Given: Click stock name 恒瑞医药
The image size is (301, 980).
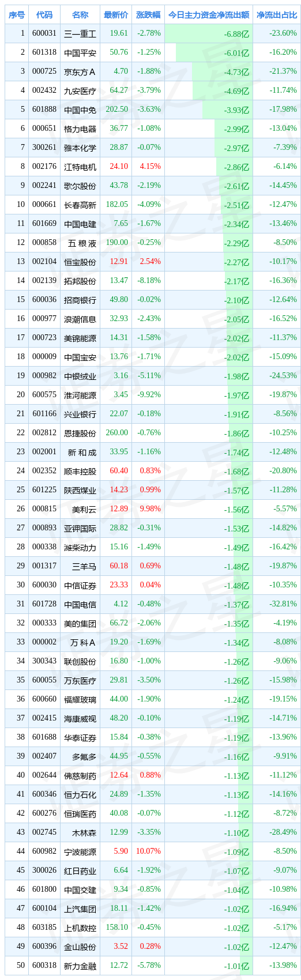Looking at the screenshot, I should point(80,813).
